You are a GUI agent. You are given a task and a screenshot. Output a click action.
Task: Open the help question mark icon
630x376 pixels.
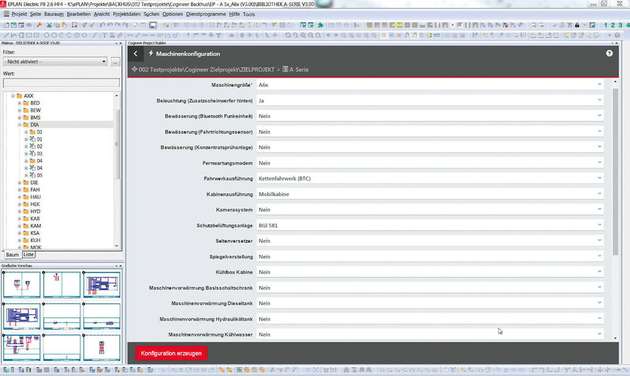point(609,53)
